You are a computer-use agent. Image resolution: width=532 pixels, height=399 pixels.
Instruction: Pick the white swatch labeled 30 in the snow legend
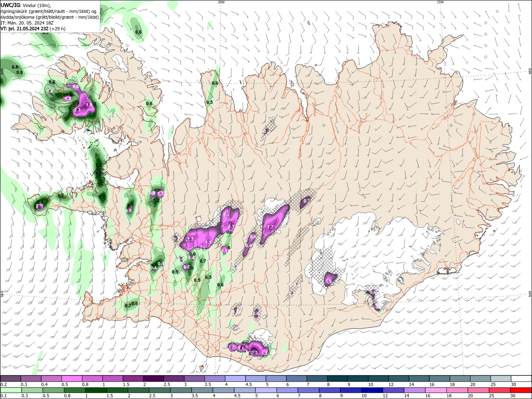click(x=520, y=379)
